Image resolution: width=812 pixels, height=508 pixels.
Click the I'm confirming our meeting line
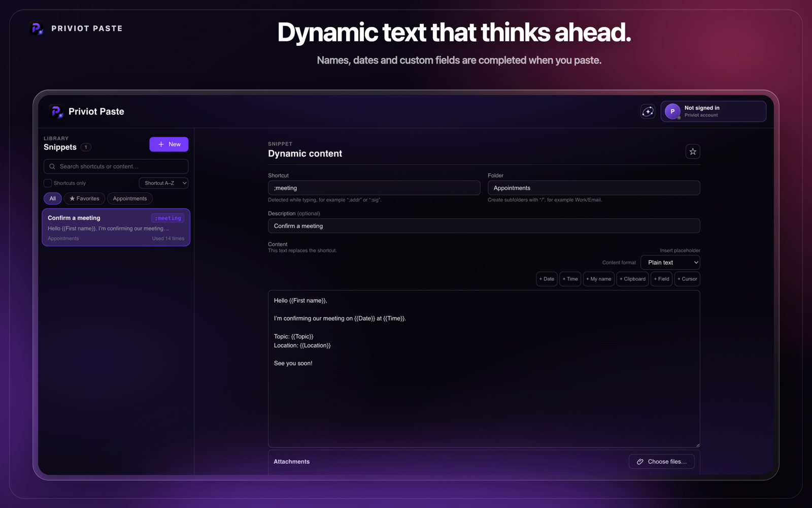click(x=340, y=319)
